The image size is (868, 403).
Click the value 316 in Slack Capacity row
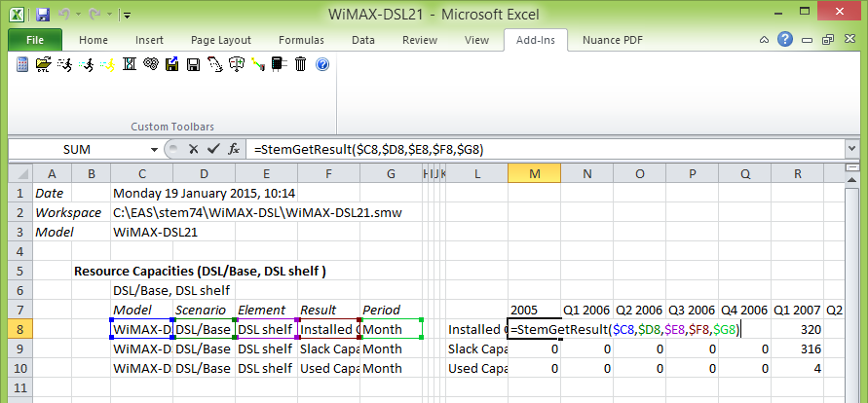tap(798, 348)
